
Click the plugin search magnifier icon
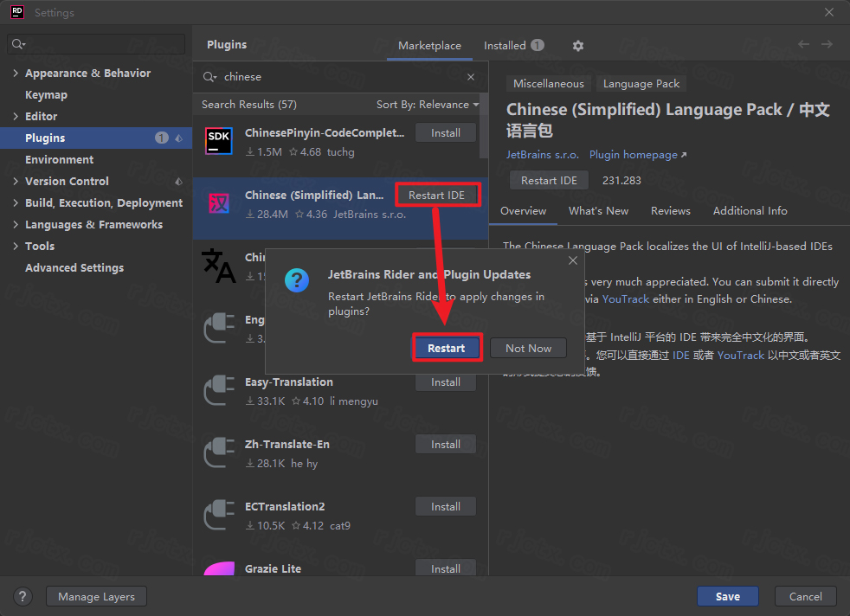[209, 77]
